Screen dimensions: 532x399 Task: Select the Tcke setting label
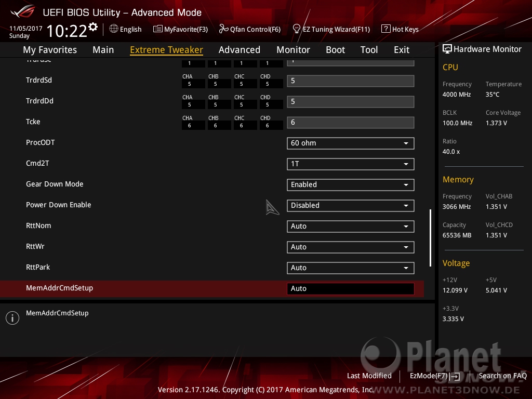(33, 122)
